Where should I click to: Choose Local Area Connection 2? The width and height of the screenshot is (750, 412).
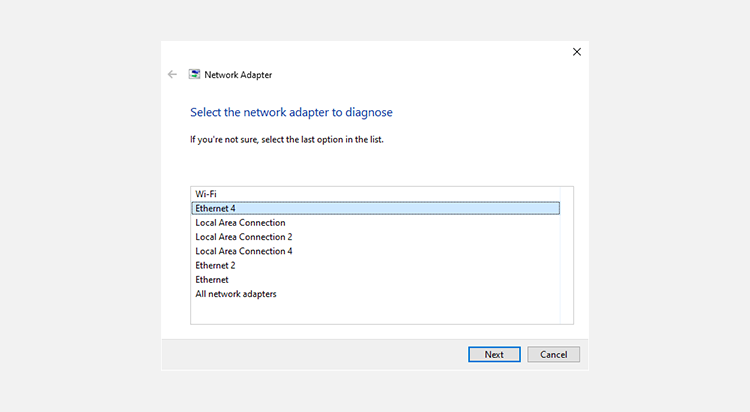tap(244, 237)
